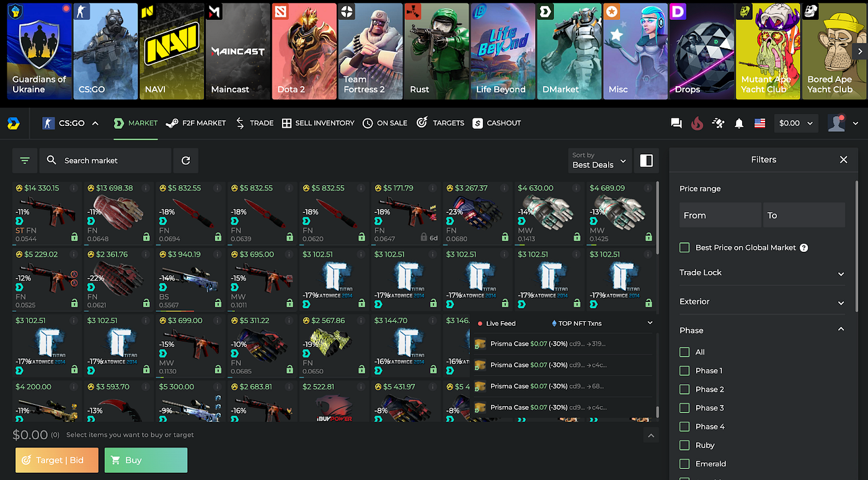
Task: Expand the bottom cart panel chevron
Action: pyautogui.click(x=651, y=436)
